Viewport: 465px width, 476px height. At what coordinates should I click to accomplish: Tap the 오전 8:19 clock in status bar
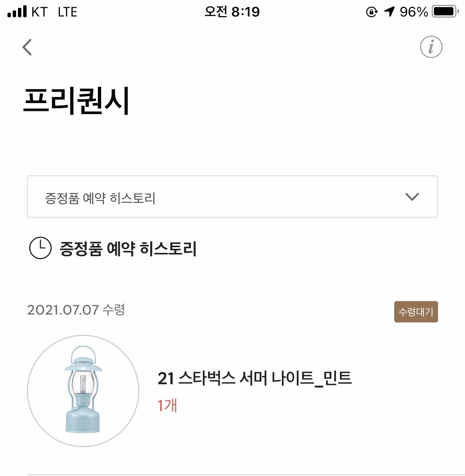tap(232, 12)
